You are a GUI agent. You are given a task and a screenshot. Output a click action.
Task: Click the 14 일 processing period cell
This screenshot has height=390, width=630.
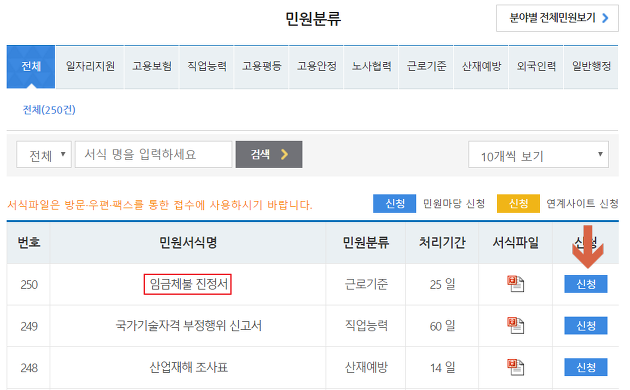coord(442,367)
